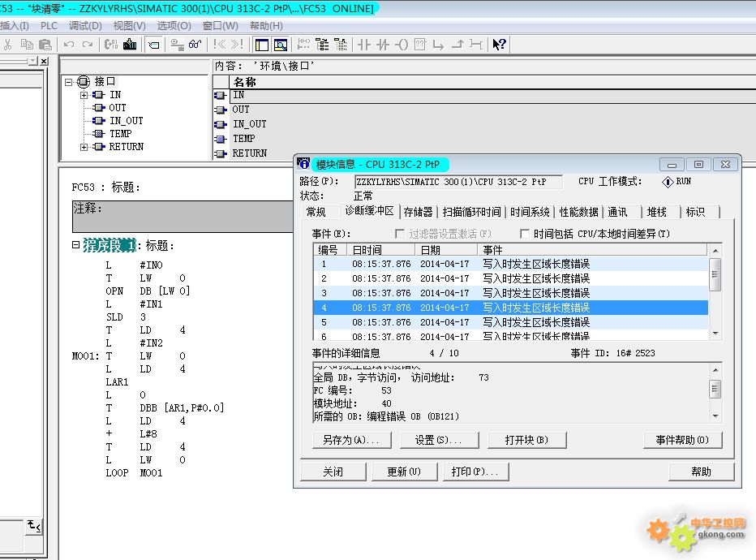Toggle the Overviews panel icon
The image size is (756, 560).
click(x=262, y=45)
